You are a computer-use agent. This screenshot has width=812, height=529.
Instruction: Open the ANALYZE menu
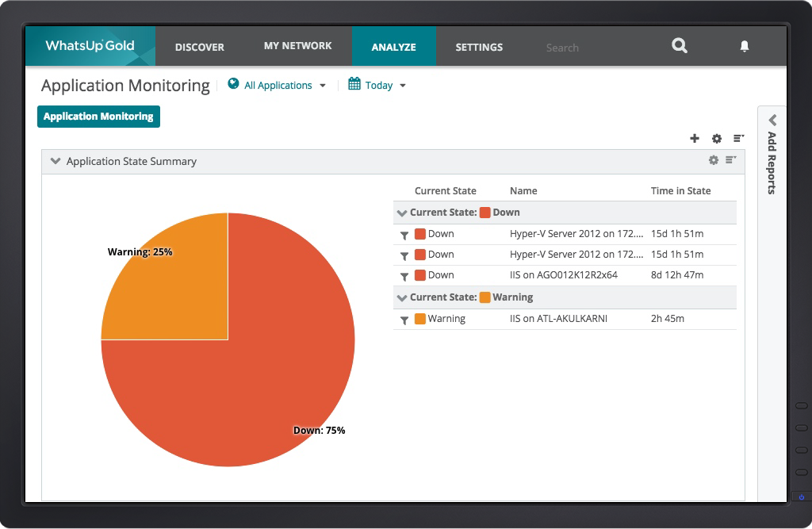point(393,47)
